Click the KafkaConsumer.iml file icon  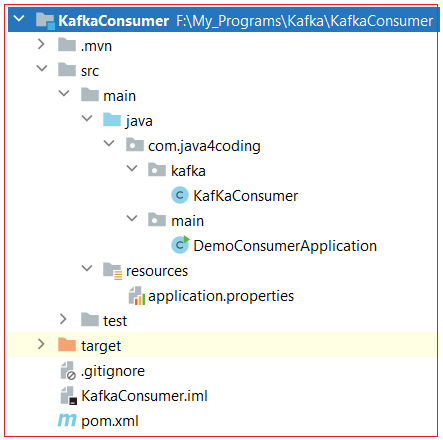click(x=69, y=396)
